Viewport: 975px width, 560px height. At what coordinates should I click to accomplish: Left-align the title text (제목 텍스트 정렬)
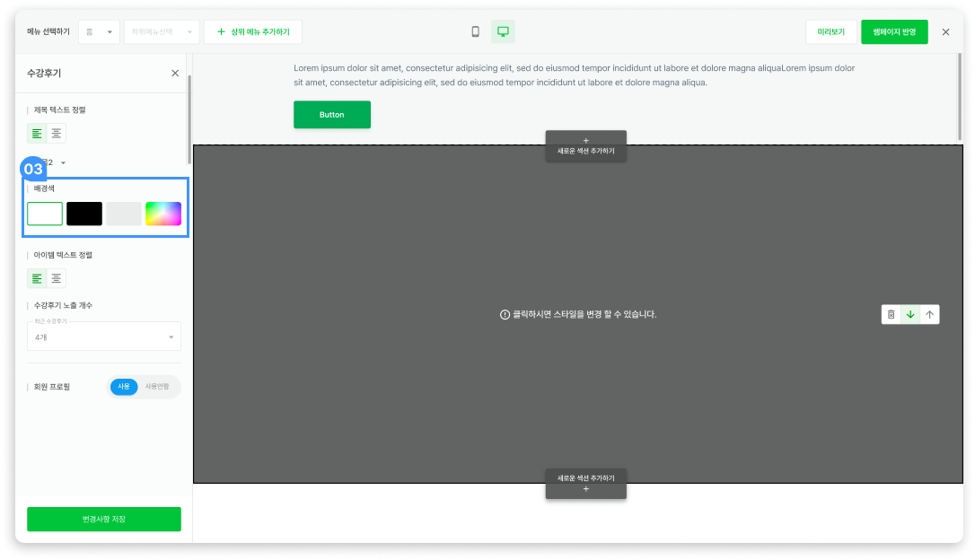pos(37,134)
